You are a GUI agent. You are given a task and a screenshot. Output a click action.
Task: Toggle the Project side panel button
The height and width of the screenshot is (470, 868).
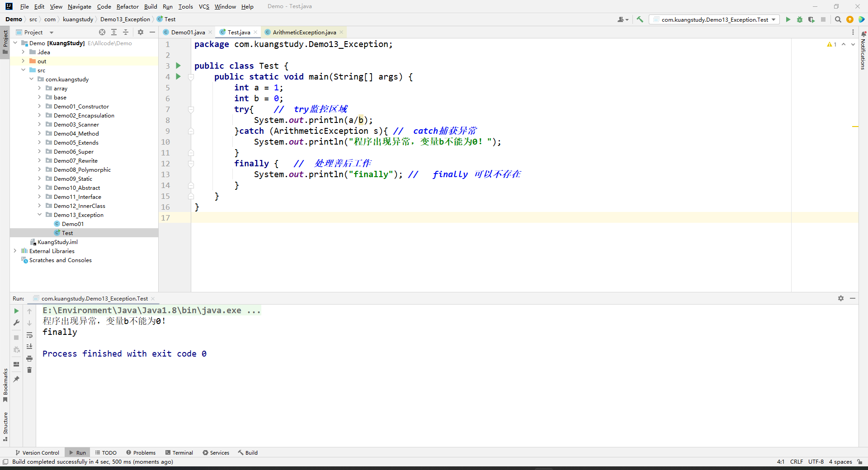point(5,42)
